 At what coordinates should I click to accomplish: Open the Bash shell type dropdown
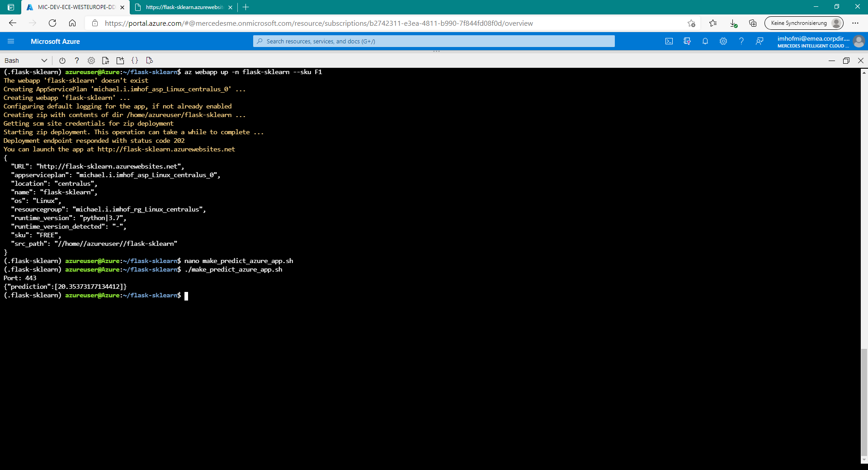point(25,61)
